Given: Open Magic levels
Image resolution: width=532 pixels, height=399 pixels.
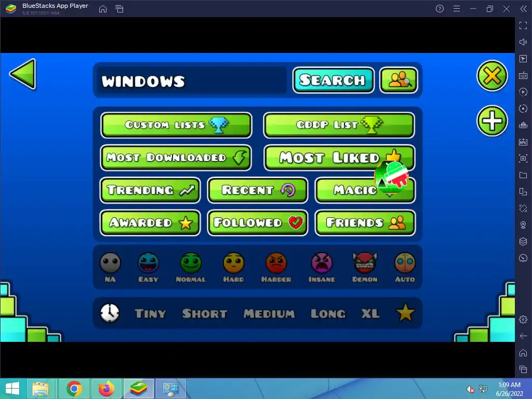Looking at the screenshot, I should tap(365, 190).
